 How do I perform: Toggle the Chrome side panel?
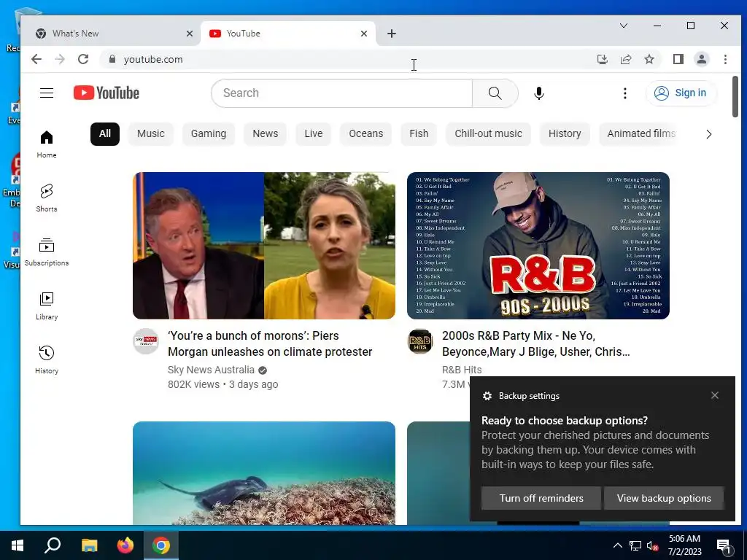click(x=678, y=59)
